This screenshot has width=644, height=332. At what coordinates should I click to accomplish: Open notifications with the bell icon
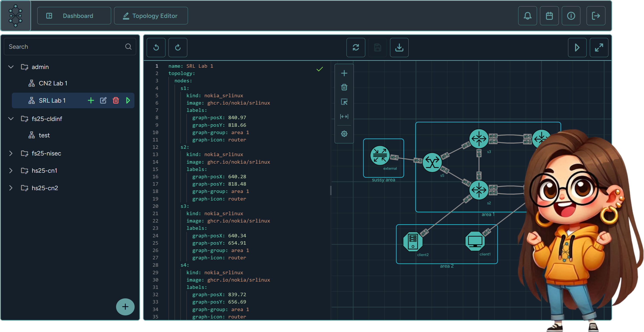[527, 16]
